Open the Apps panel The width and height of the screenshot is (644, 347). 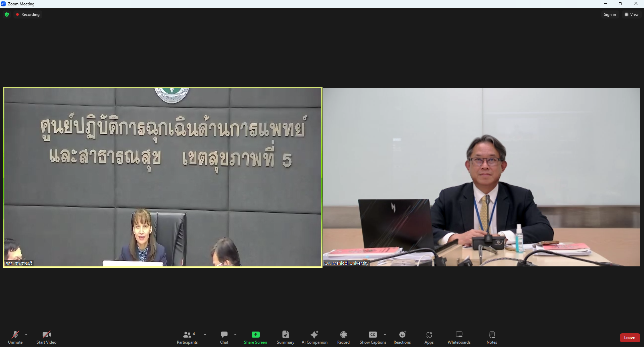(429, 337)
